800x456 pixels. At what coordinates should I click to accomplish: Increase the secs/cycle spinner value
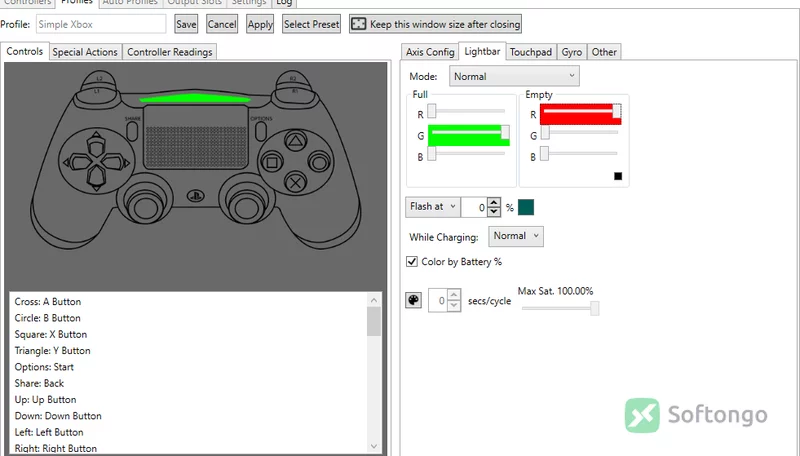coord(454,295)
